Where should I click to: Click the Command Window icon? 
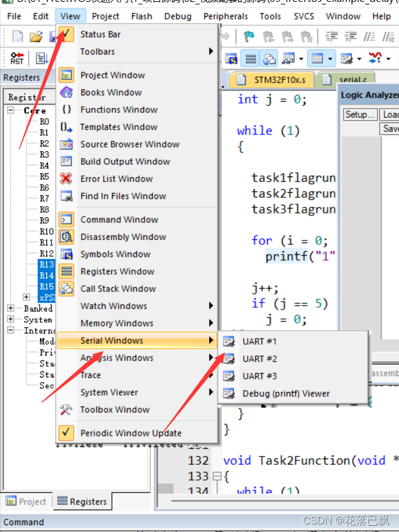[x=66, y=219]
